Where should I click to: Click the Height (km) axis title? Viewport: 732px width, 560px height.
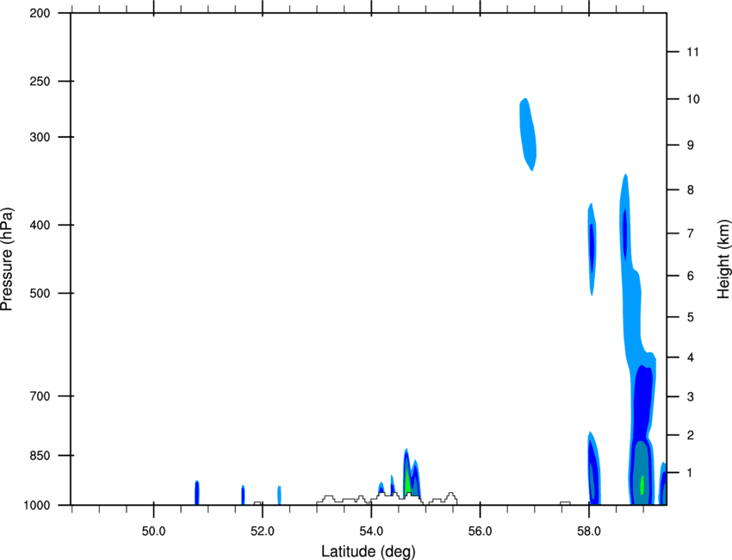pos(723,258)
